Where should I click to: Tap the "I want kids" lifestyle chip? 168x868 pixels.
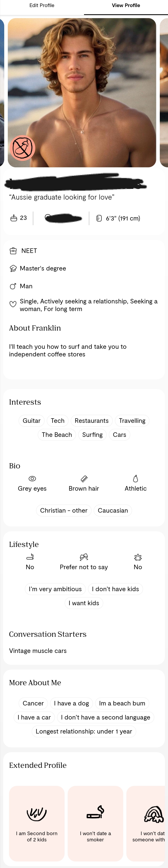coord(84,603)
